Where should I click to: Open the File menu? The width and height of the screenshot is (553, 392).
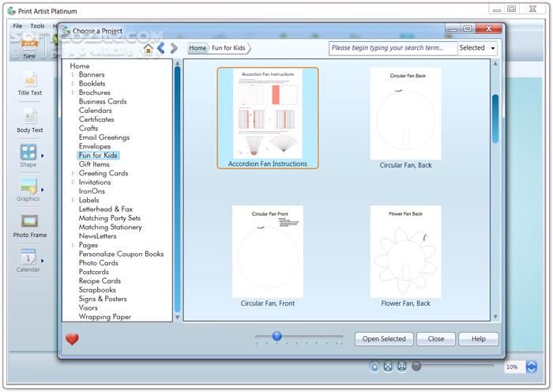[17, 26]
